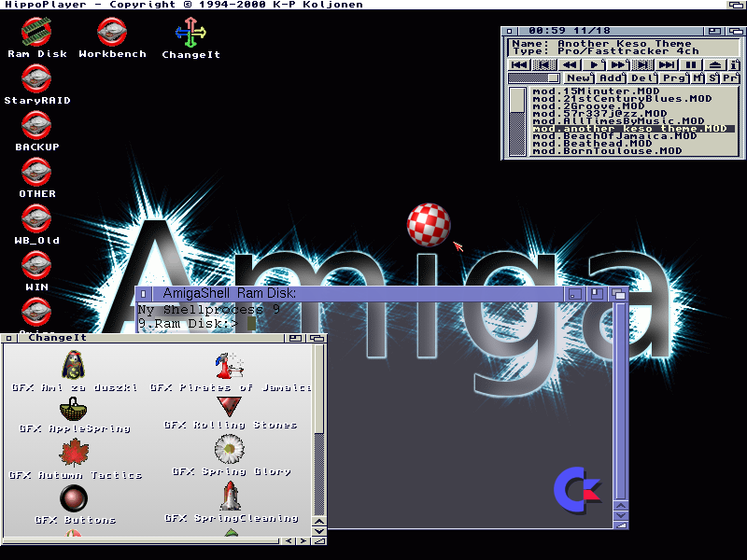This screenshot has height=560, width=747.
Task: Click the scroll-down arrow in ChangeIt window
Action: click(319, 531)
